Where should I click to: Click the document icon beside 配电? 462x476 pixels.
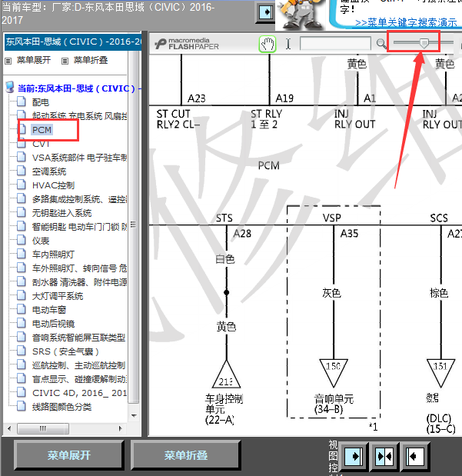22,102
